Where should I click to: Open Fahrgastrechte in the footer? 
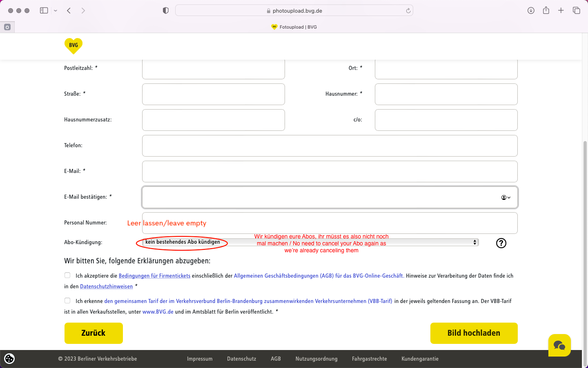(x=370, y=359)
